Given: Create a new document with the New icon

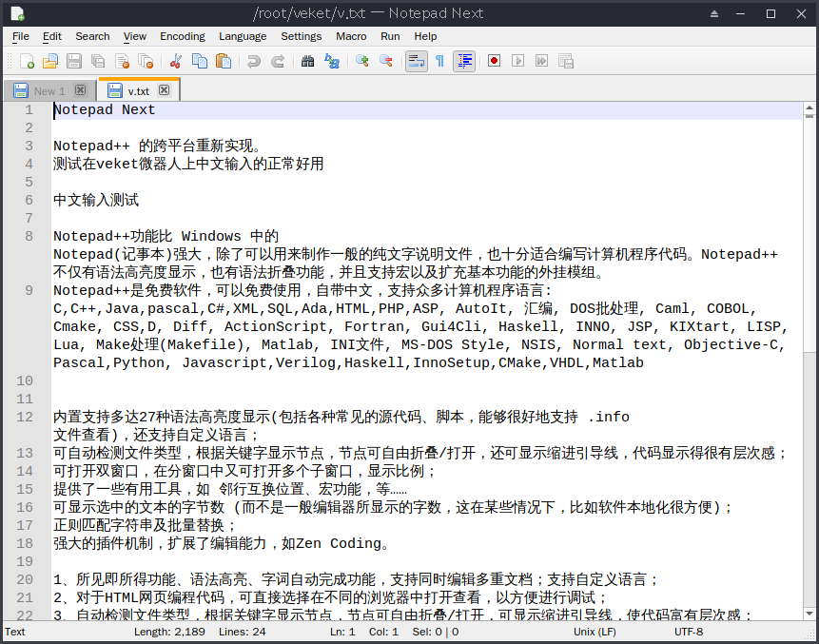Looking at the screenshot, I should 27,61.
